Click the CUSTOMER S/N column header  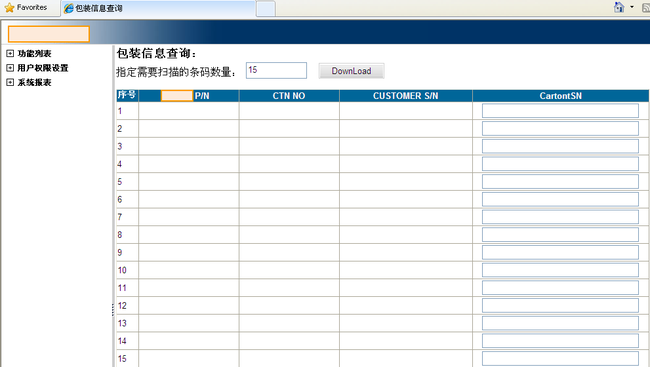pos(405,96)
